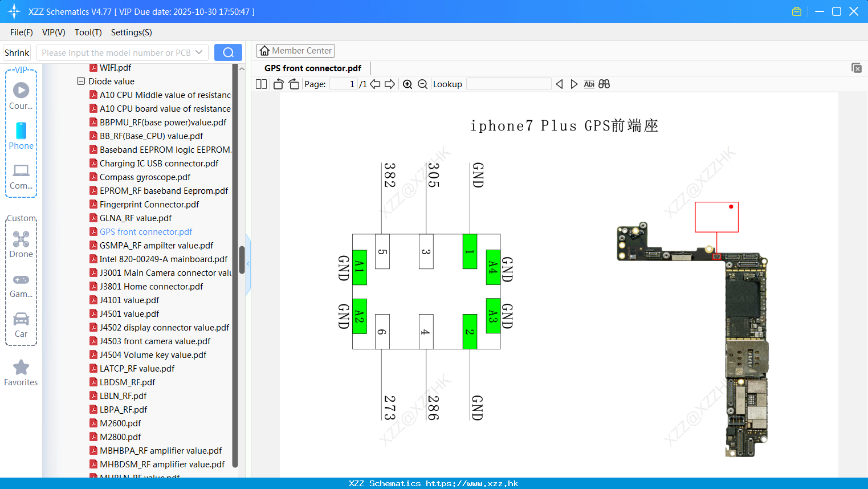Image resolution: width=868 pixels, height=489 pixels.
Task: Click the XZZ app logo
Action: click(14, 11)
